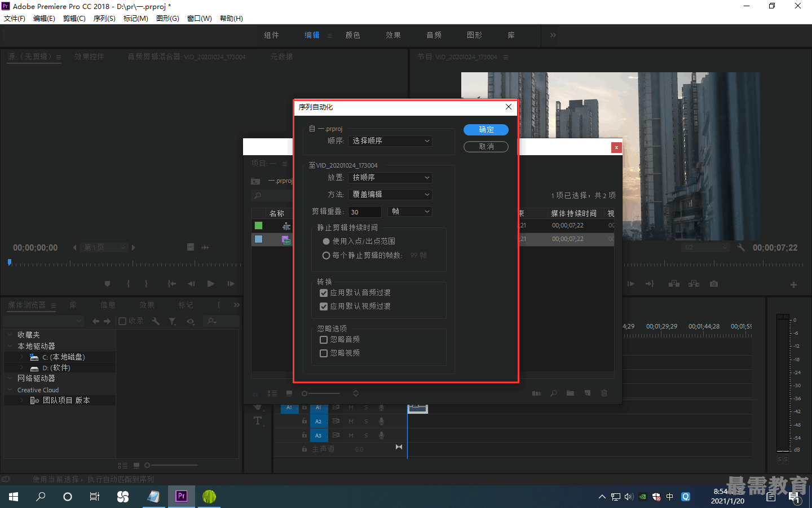Collapse the 收藏夹 favorites tree node
This screenshot has width=812, height=508.
click(10, 335)
